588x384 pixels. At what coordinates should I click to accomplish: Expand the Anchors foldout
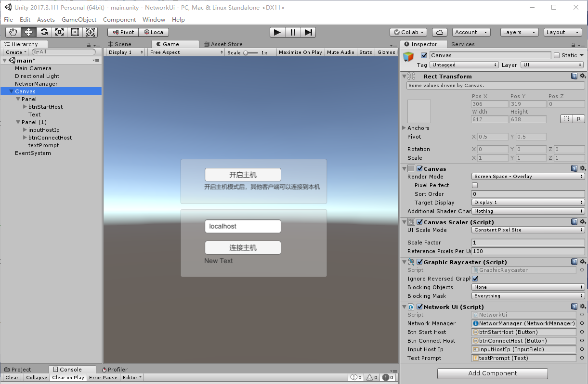click(404, 128)
